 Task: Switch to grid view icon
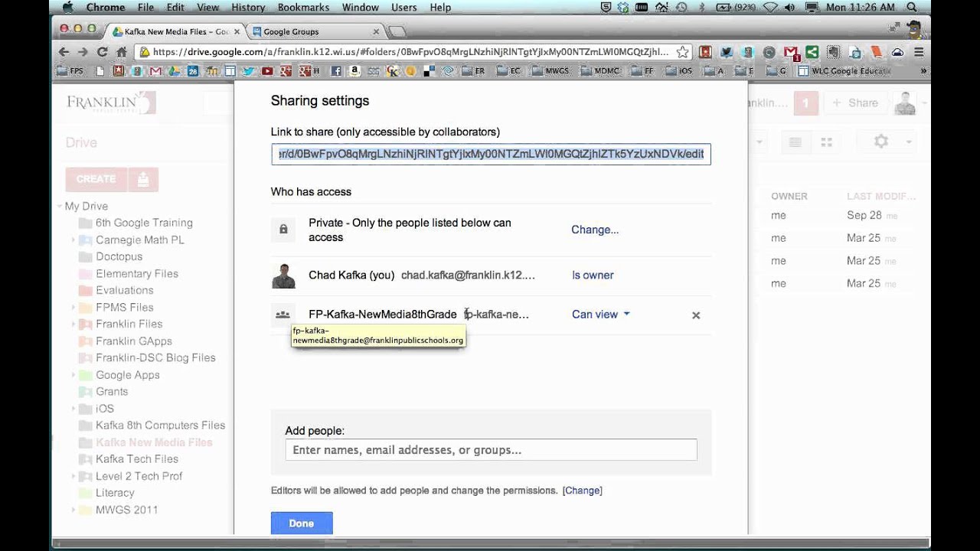tap(826, 142)
